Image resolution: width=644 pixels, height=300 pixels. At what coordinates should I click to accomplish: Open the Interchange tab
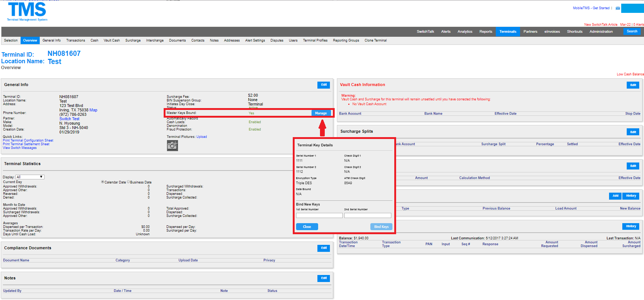155,40
